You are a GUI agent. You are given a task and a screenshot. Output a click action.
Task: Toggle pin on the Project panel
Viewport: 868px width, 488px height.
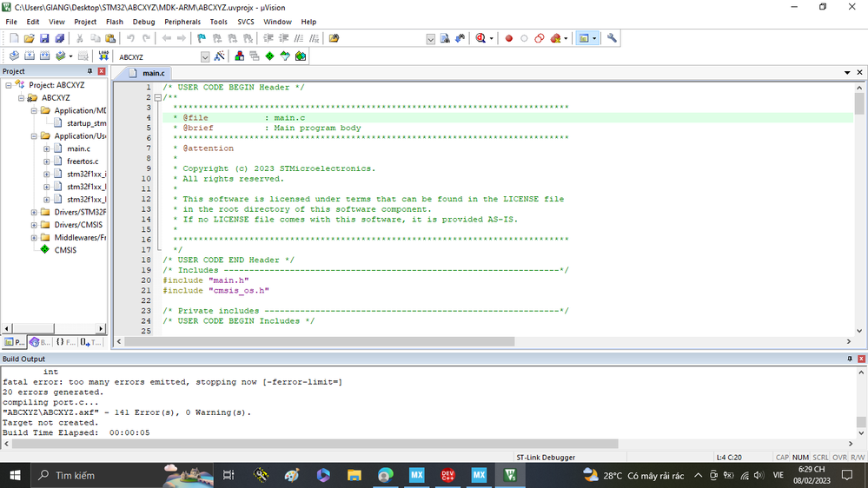click(89, 71)
